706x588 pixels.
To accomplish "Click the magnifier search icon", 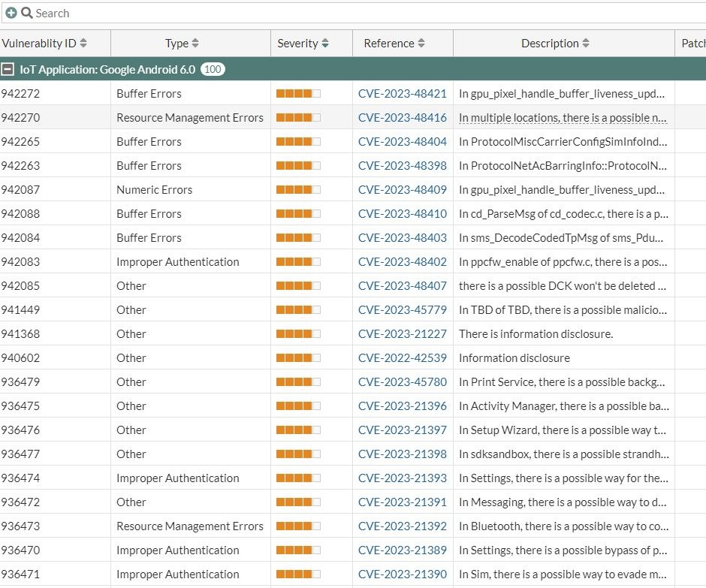I will (26, 13).
